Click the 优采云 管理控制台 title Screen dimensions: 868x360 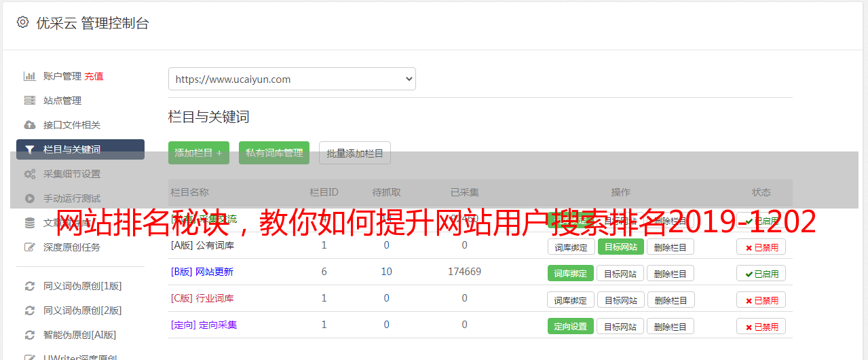pos(92,23)
